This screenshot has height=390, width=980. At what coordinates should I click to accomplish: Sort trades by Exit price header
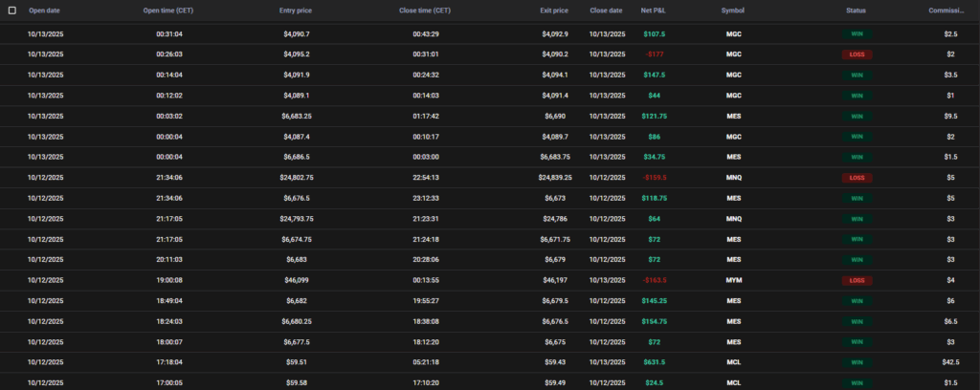point(553,11)
